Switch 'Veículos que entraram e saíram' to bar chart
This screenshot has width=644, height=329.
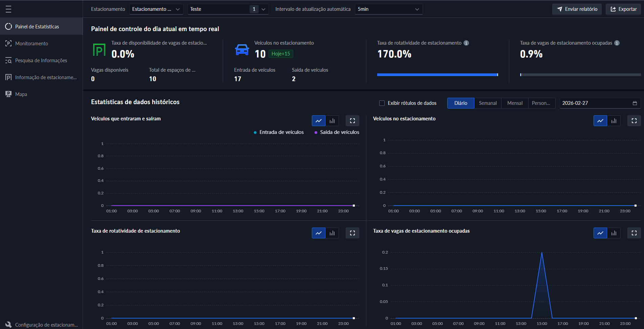pos(332,121)
